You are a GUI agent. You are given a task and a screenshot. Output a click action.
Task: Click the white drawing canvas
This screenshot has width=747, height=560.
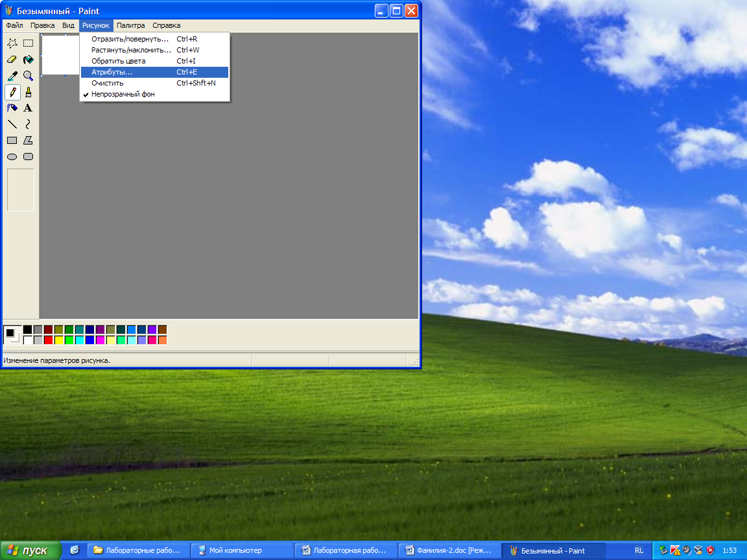[60, 54]
